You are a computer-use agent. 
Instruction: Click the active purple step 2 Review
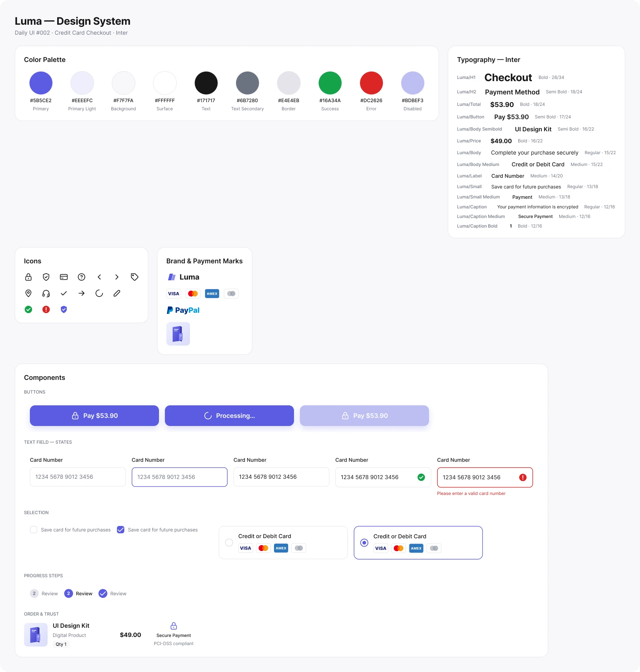[x=78, y=593]
